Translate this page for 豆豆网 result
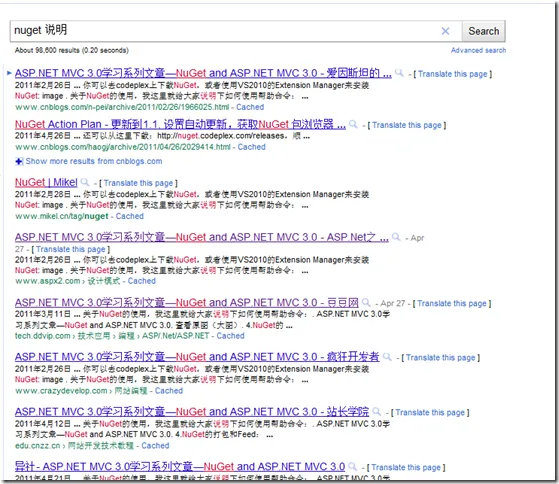The image size is (559, 484). click(452, 303)
